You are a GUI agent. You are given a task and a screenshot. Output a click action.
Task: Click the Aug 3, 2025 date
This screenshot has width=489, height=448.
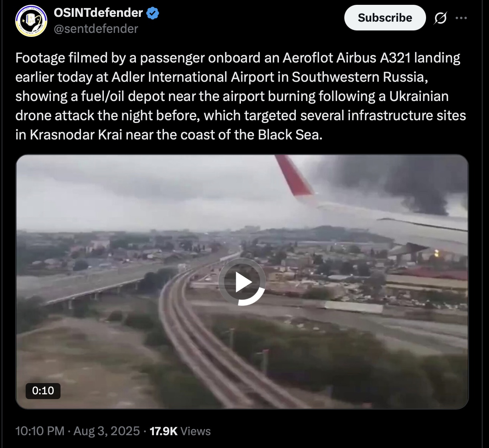pos(106,431)
